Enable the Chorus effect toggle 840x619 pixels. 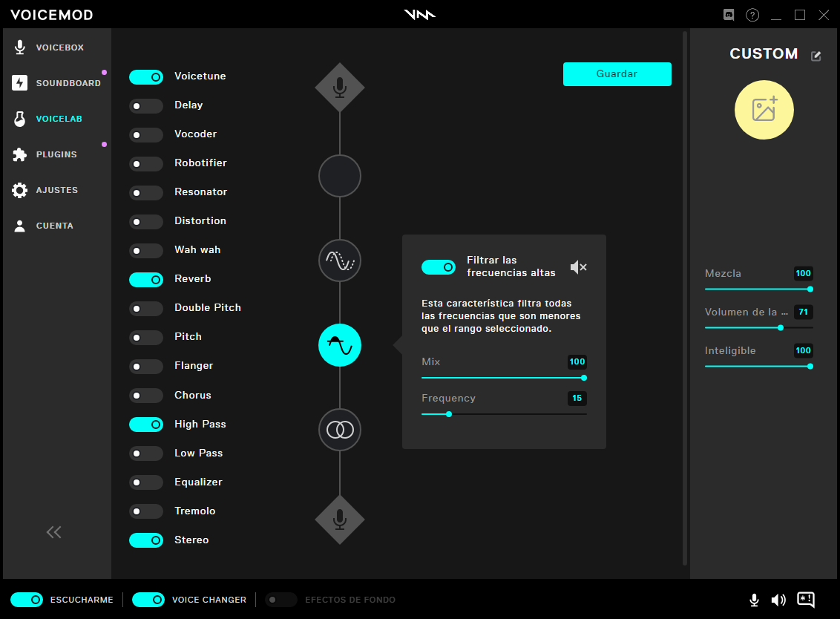pos(146,396)
